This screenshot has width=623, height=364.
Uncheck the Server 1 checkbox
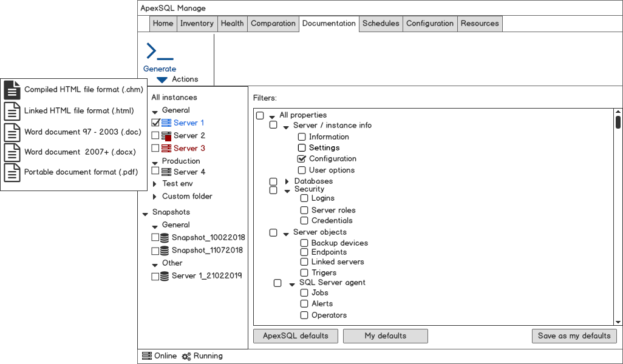(155, 123)
